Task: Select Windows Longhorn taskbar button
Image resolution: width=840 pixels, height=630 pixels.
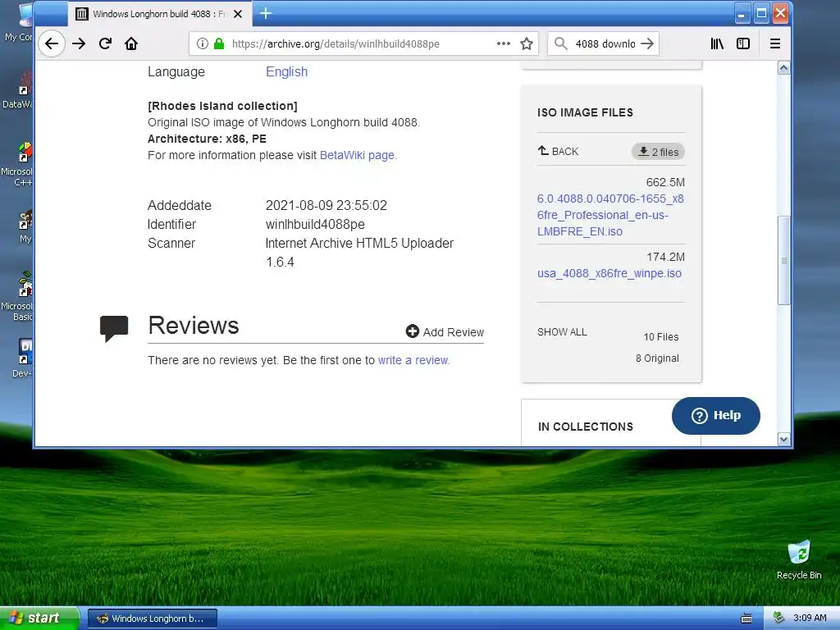Action: tap(152, 619)
